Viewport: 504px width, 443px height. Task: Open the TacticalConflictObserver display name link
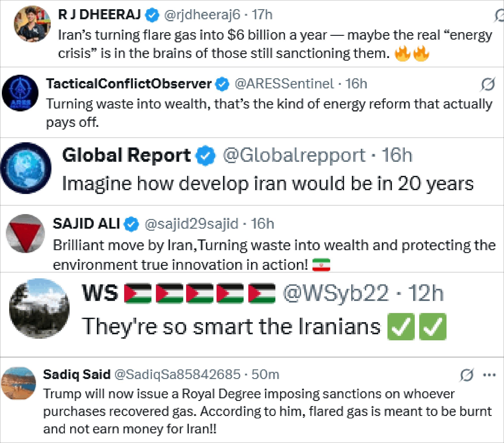pyautogui.click(x=129, y=84)
